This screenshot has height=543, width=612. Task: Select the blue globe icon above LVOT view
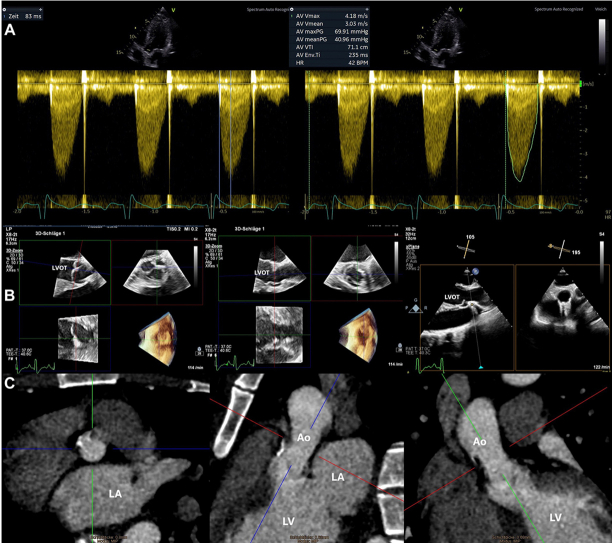click(475, 271)
